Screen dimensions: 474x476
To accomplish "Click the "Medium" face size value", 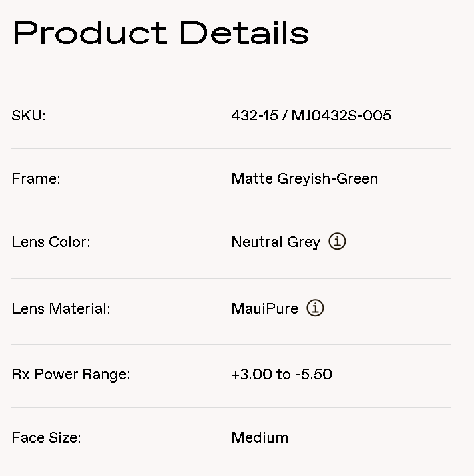I will pos(260,437).
